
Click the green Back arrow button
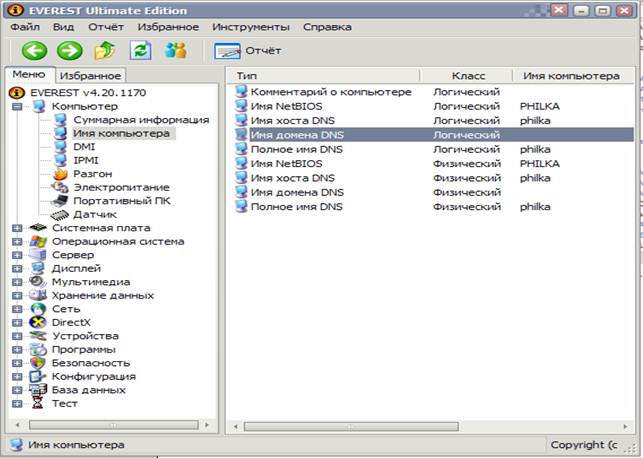[x=34, y=51]
